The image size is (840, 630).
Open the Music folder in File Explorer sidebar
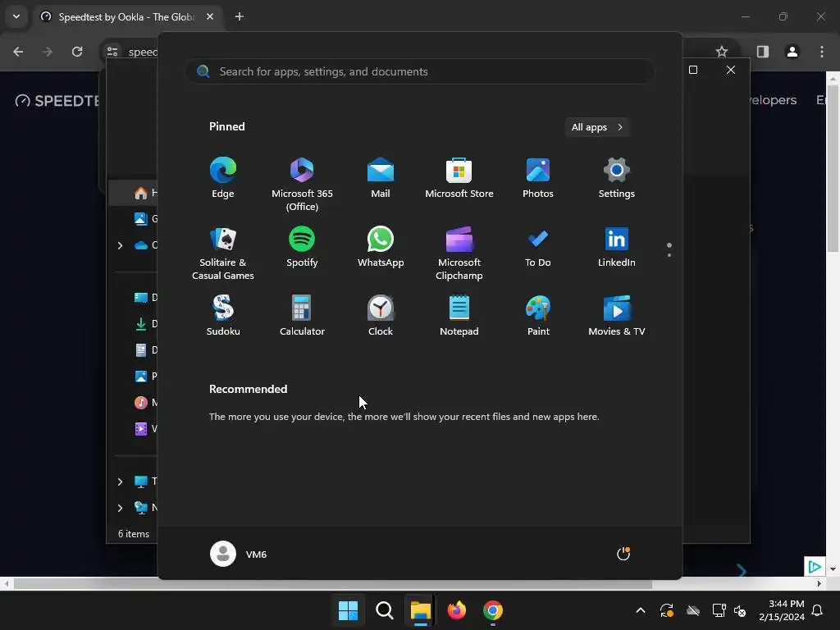pyautogui.click(x=144, y=402)
